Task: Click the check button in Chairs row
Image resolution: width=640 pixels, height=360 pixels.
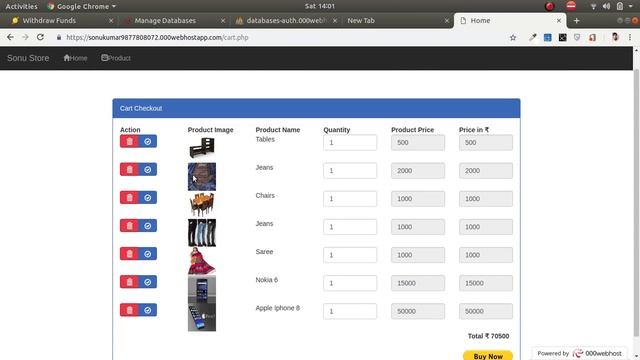Action: (148, 198)
